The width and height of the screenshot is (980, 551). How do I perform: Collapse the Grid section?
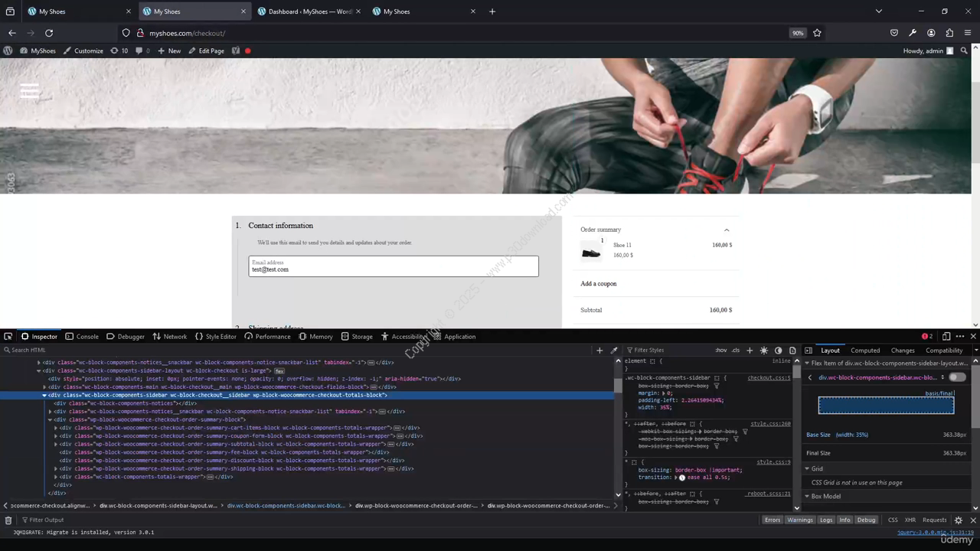807,468
